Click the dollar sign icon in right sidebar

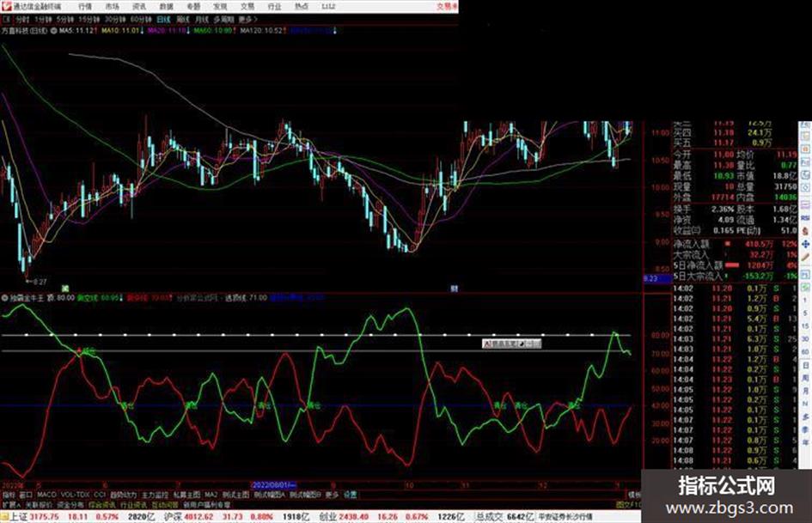(805, 231)
